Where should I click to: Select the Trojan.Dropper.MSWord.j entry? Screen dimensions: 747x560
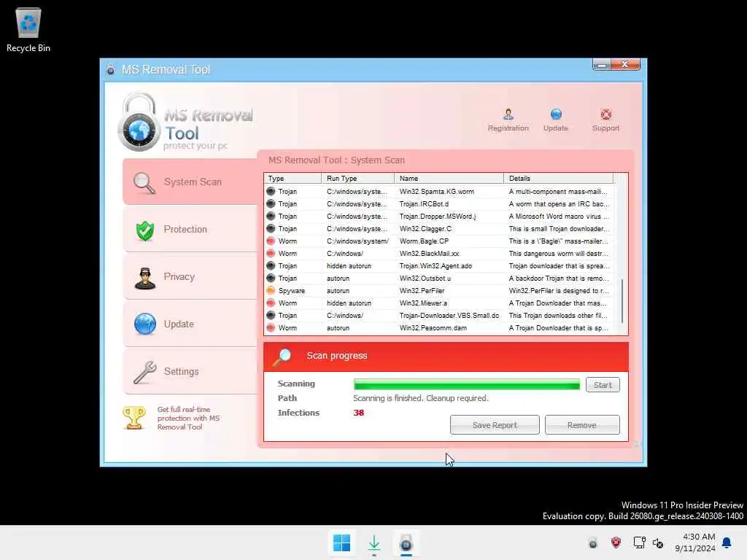pyautogui.click(x=438, y=216)
